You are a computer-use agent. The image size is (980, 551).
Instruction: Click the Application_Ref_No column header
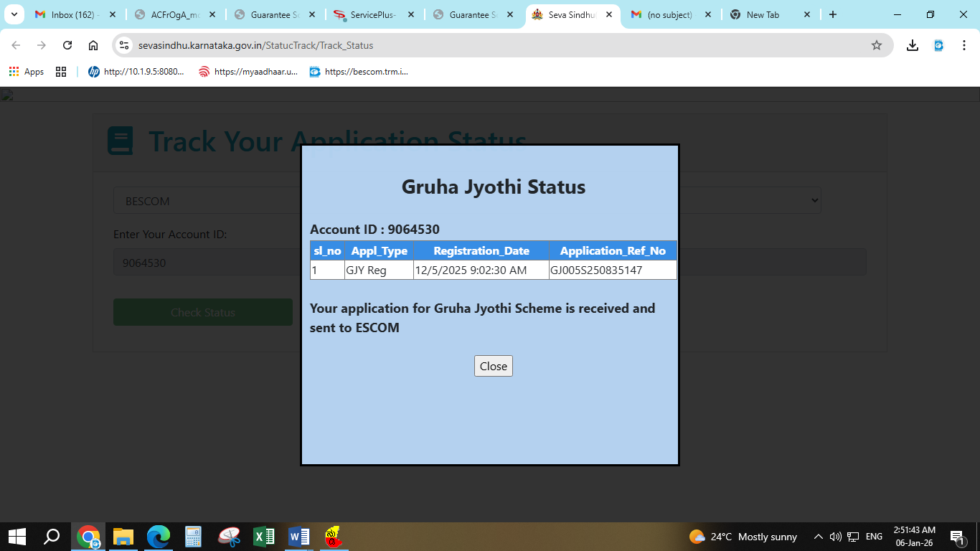[613, 250]
